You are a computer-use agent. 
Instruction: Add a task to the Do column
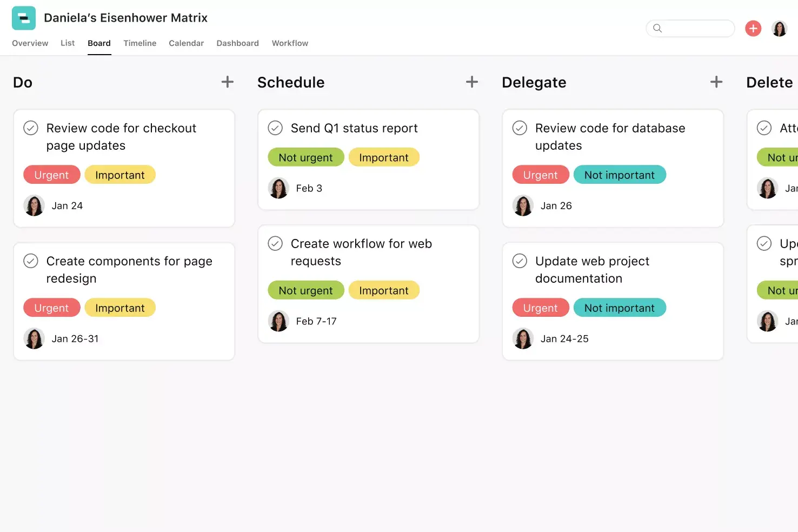(227, 82)
